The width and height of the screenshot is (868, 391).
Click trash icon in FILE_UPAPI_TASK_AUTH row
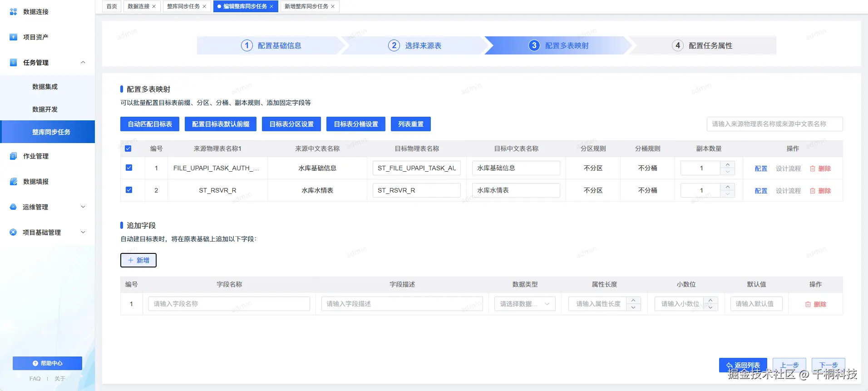click(x=813, y=168)
